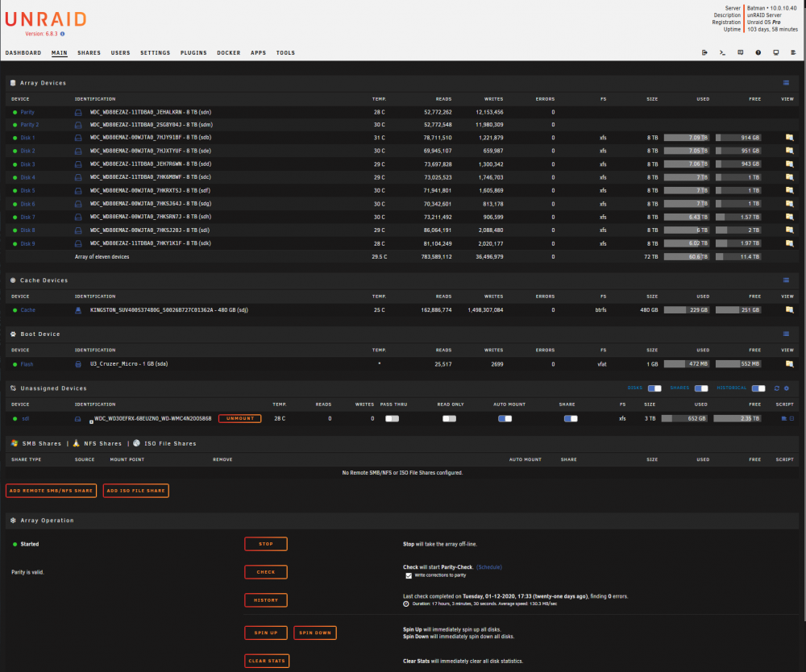
Task: Click the Unassigned Devices settings gear
Action: point(787,388)
